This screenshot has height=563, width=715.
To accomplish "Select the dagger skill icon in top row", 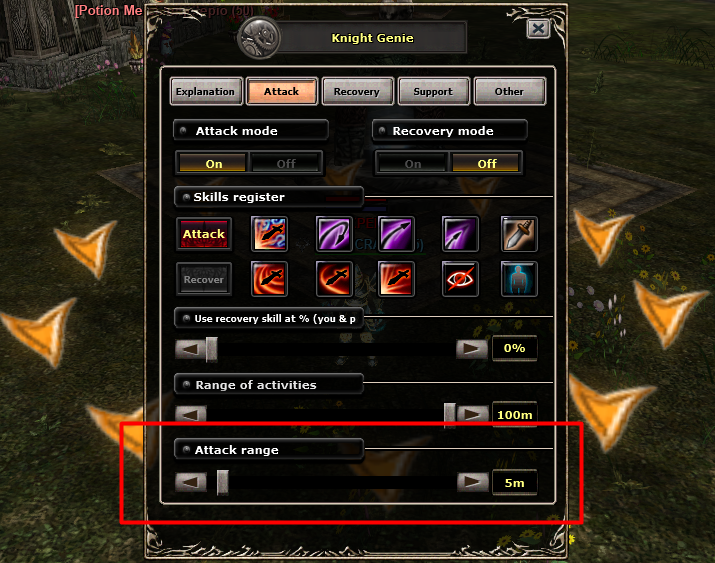I will (x=519, y=234).
